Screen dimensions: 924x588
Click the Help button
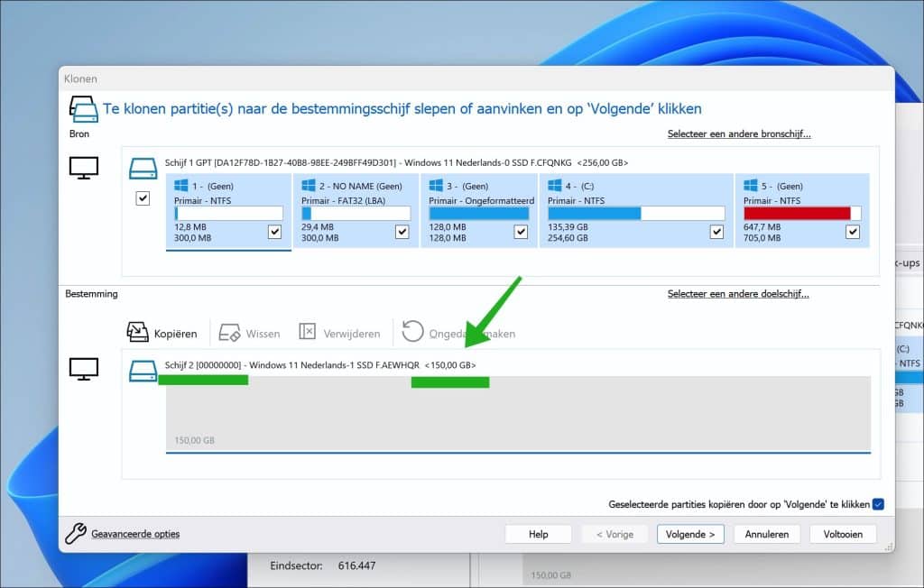(x=538, y=534)
